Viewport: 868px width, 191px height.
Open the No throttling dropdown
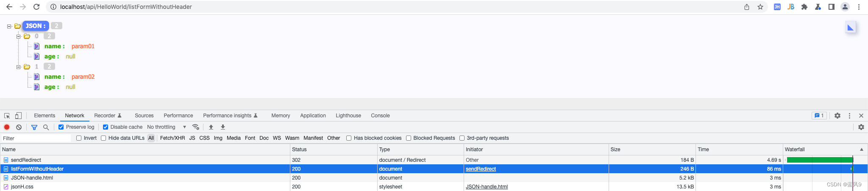166,127
